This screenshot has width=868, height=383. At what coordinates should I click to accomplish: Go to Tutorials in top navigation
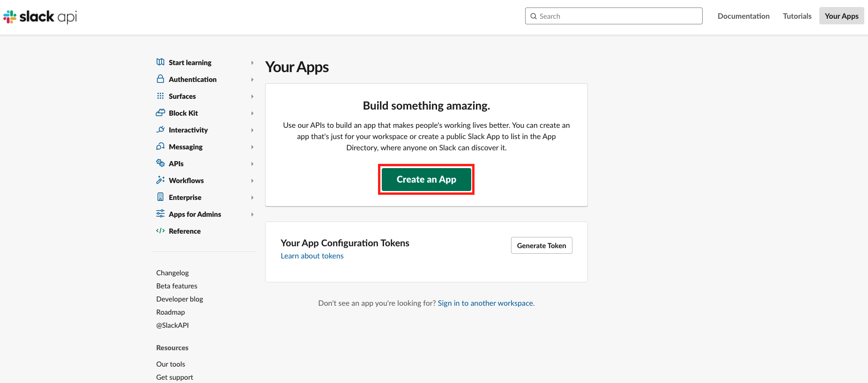point(797,16)
